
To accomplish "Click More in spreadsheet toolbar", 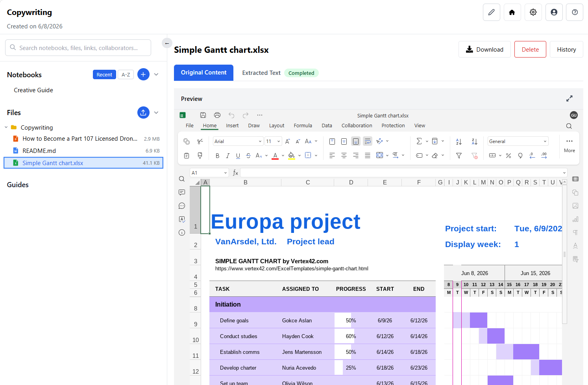I will pos(570,145).
